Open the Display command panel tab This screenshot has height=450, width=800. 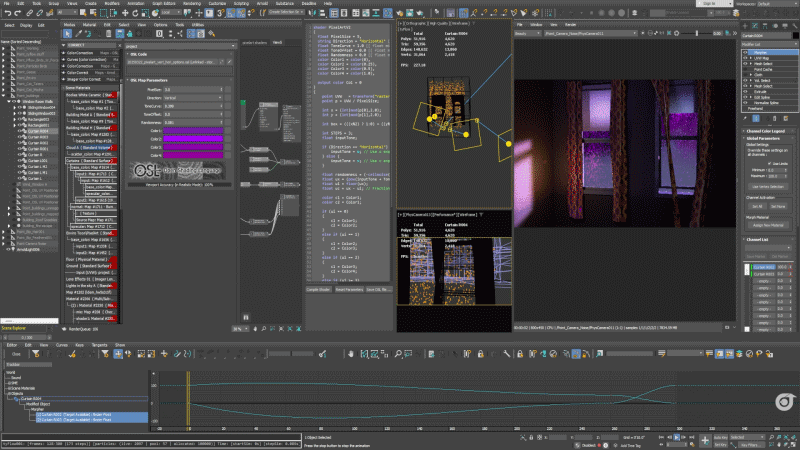(x=785, y=26)
